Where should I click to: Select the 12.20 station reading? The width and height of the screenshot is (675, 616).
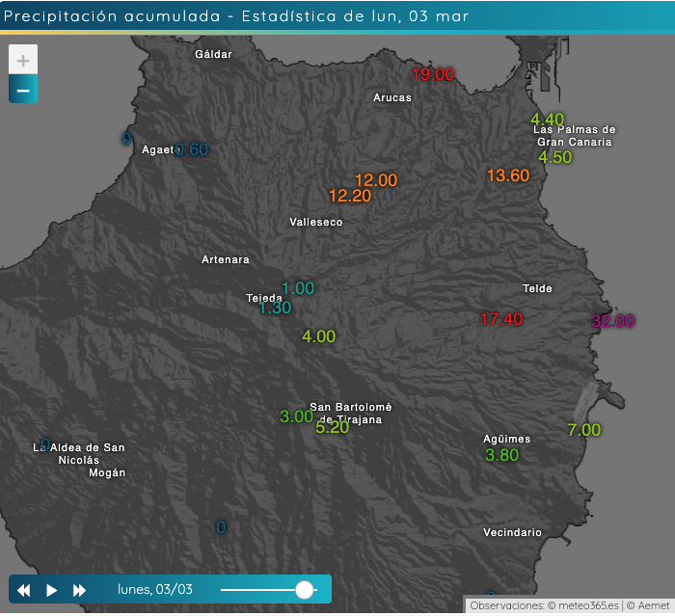tap(349, 196)
